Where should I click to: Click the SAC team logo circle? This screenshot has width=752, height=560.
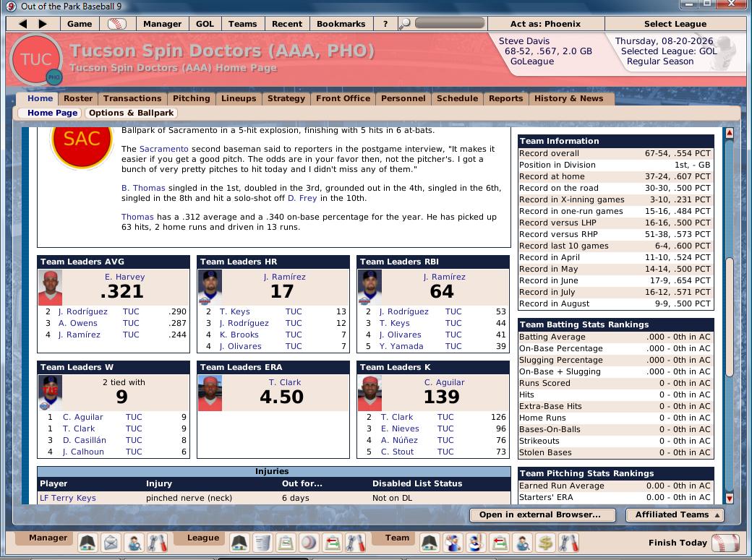[x=82, y=139]
